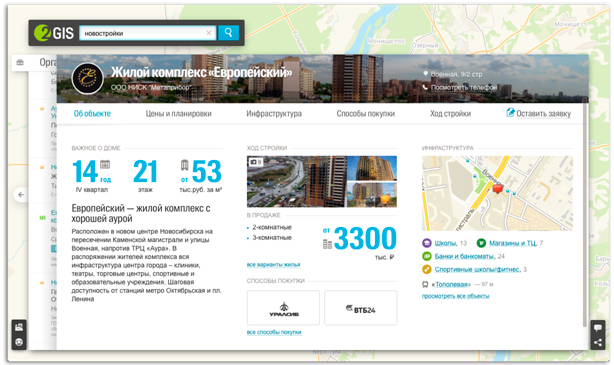
Task: Open the «Ход стройки» tab
Action: tap(450, 114)
